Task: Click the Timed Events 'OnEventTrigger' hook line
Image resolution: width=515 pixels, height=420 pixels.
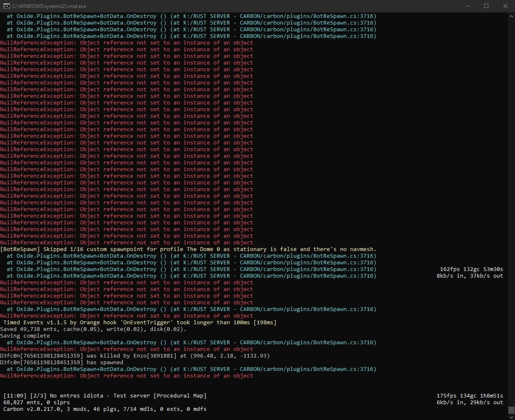Action: (140, 323)
